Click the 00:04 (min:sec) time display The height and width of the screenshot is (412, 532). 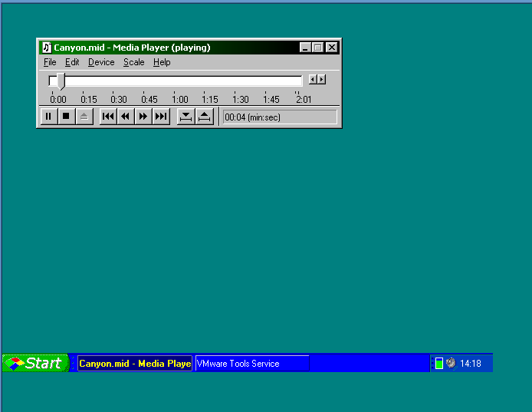pyautogui.click(x=280, y=117)
